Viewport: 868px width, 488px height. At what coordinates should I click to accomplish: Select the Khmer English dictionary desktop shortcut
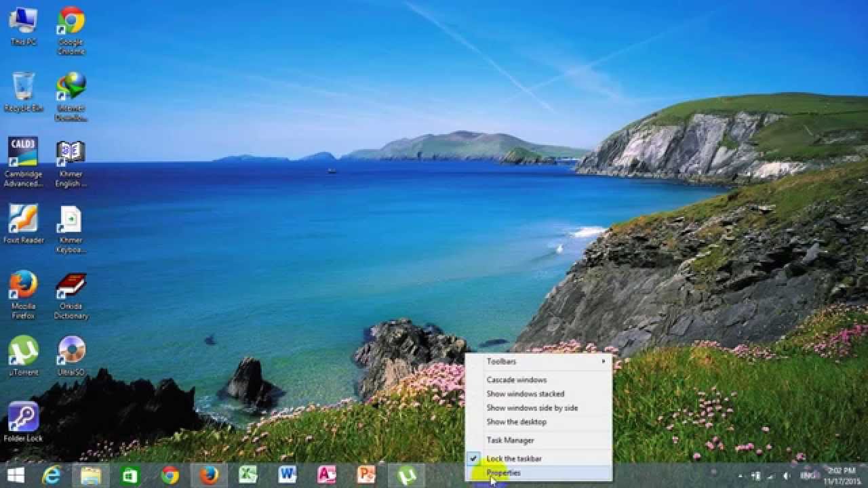point(71,163)
